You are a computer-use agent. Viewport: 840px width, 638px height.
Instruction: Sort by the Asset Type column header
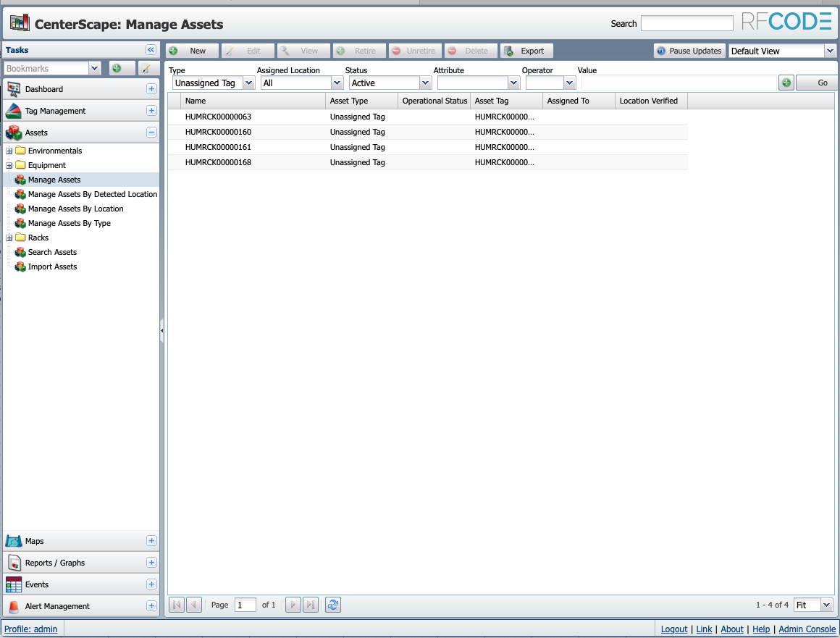point(361,101)
